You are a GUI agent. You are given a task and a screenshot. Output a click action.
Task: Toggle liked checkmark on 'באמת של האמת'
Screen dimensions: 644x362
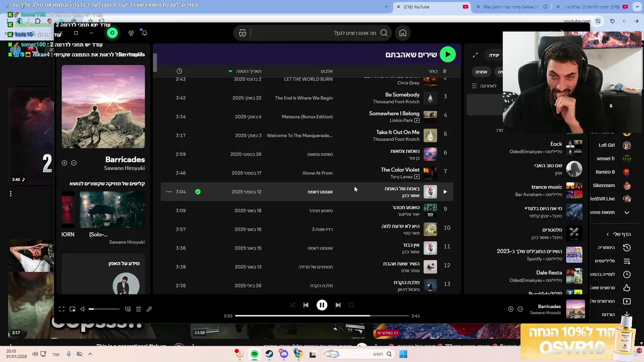(x=198, y=192)
